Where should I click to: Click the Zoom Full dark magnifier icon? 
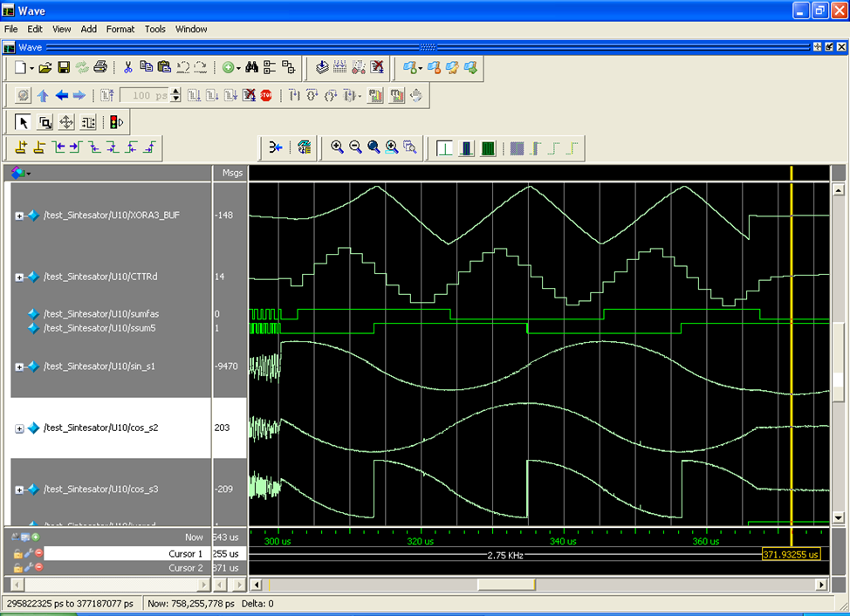click(x=374, y=147)
